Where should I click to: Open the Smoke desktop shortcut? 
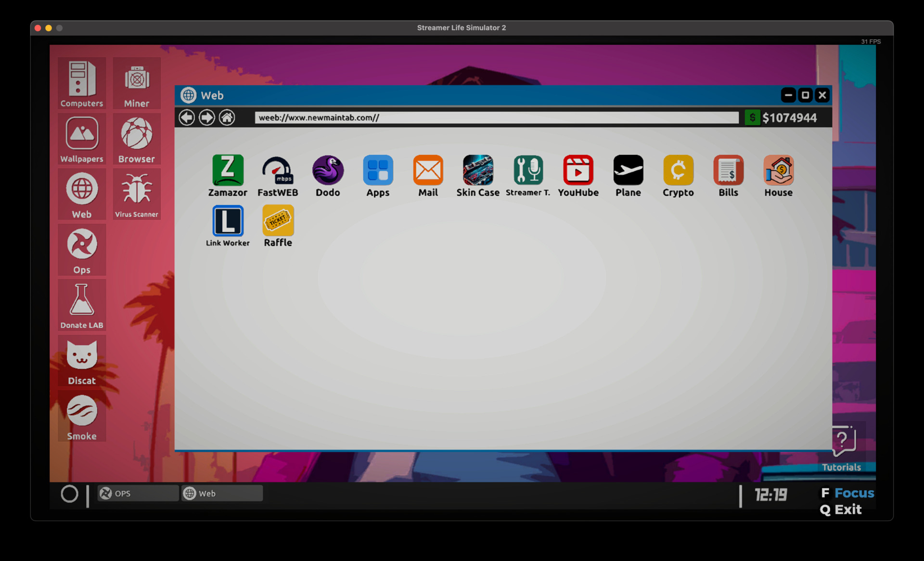tap(82, 416)
